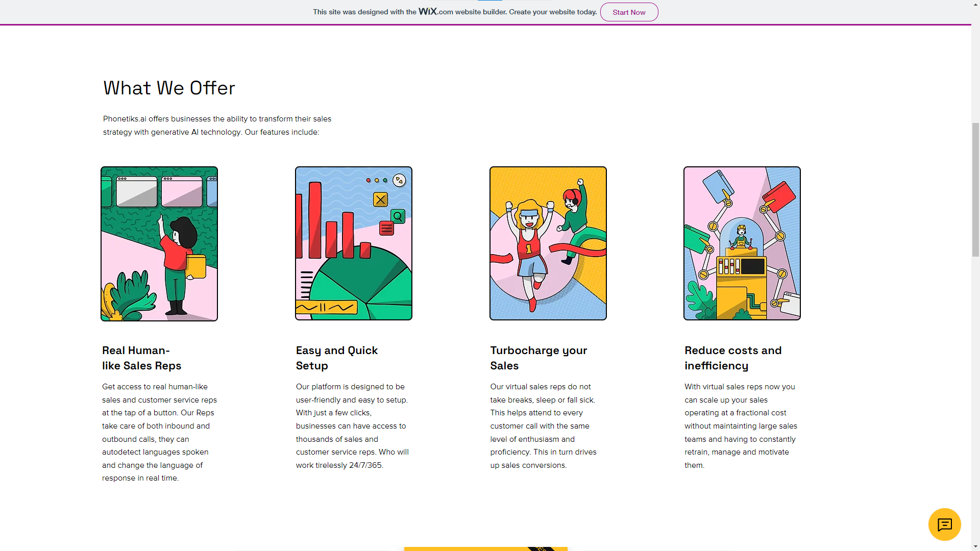
Task: Click the scrollbar down arrow
Action: point(975,546)
